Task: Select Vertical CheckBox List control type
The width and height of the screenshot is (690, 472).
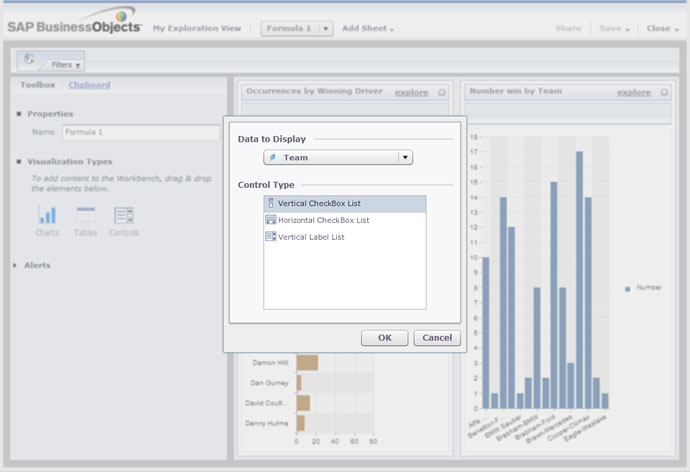Action: (345, 203)
